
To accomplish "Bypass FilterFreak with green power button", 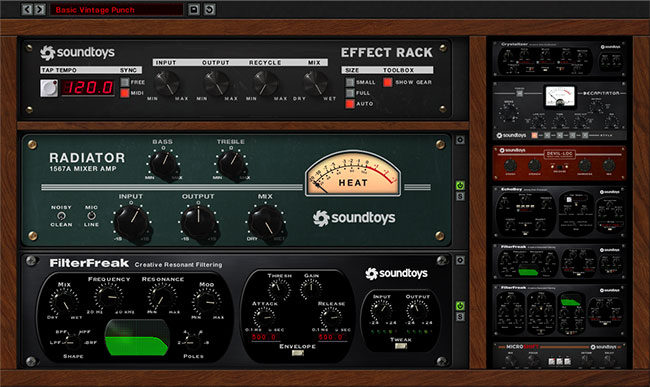I will tap(460, 306).
